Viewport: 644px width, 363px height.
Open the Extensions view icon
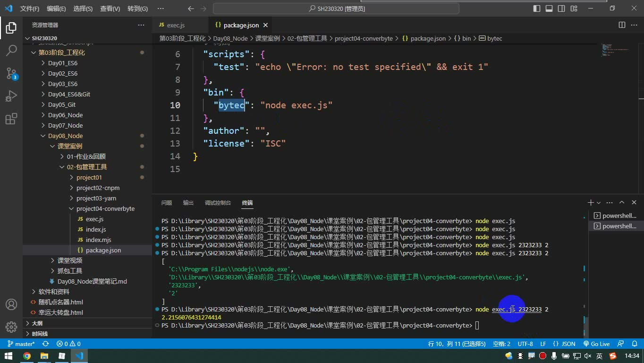[x=11, y=119]
